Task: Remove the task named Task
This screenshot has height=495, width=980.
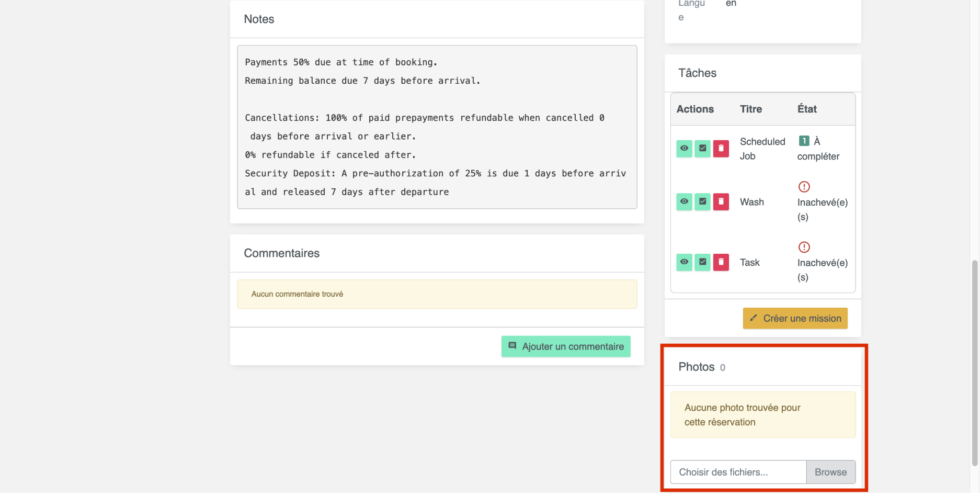Action: point(721,262)
